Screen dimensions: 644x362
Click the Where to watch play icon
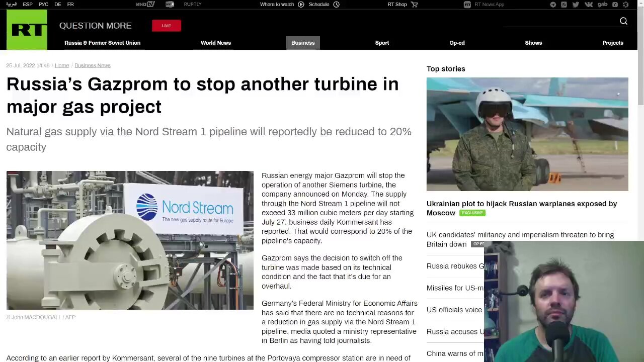click(301, 5)
